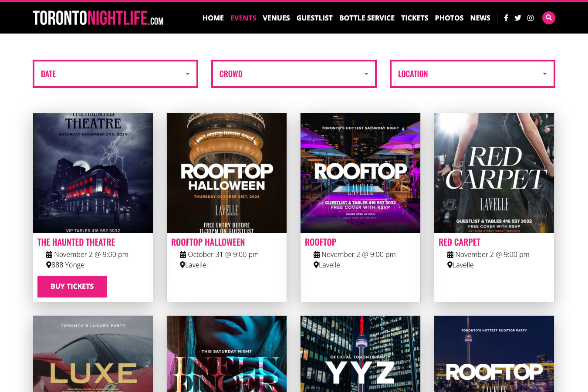Click location pin on Red Carpet card

450,265
